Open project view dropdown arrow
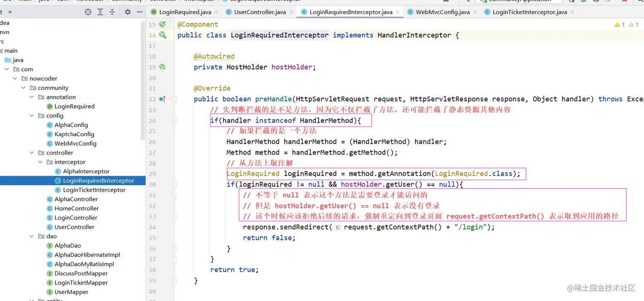The height and width of the screenshot is (301, 644). 10,12
